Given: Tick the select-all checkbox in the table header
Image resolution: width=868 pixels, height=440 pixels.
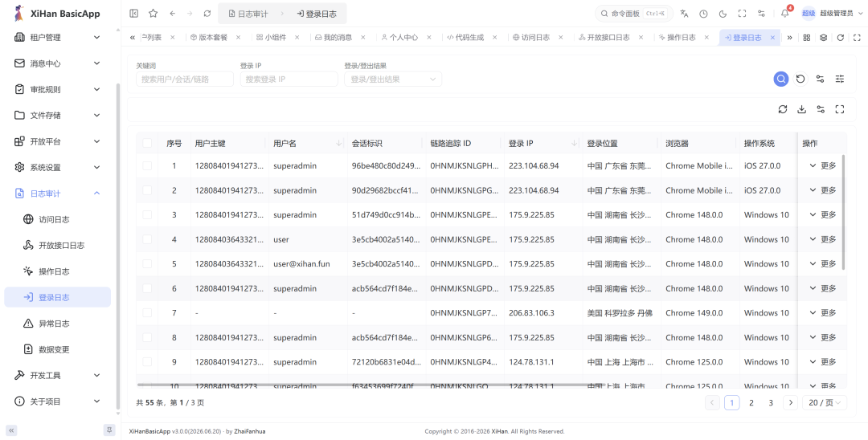Looking at the screenshot, I should pos(147,143).
